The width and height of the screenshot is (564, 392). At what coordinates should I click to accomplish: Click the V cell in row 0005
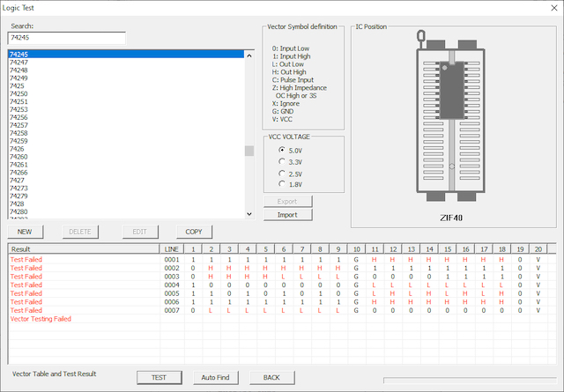pos(538,293)
